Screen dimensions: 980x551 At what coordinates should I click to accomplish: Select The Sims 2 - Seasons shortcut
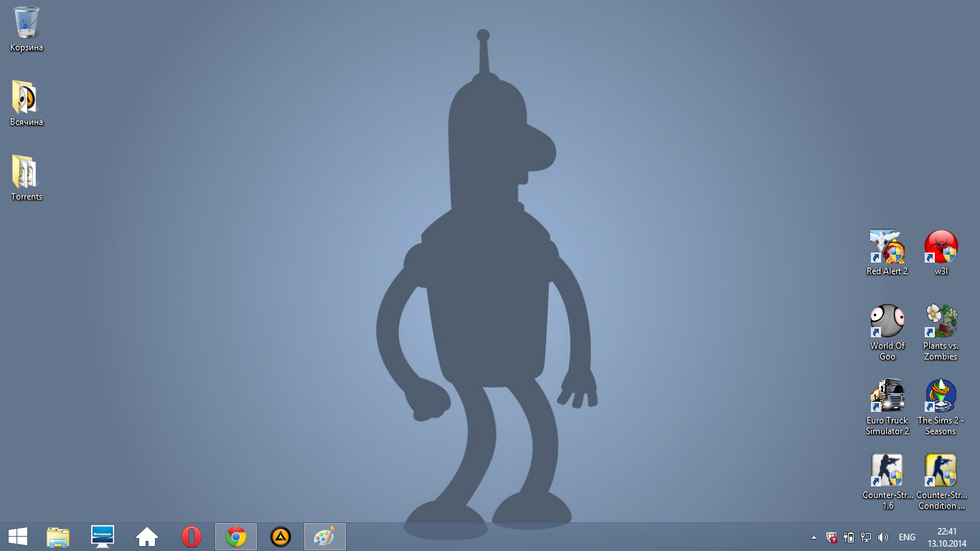point(941,407)
